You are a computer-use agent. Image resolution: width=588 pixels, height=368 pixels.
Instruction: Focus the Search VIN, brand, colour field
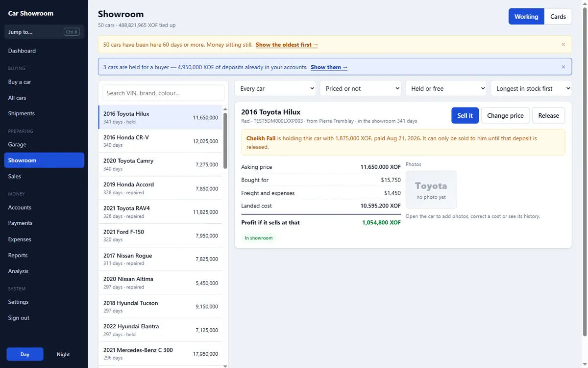click(x=163, y=93)
